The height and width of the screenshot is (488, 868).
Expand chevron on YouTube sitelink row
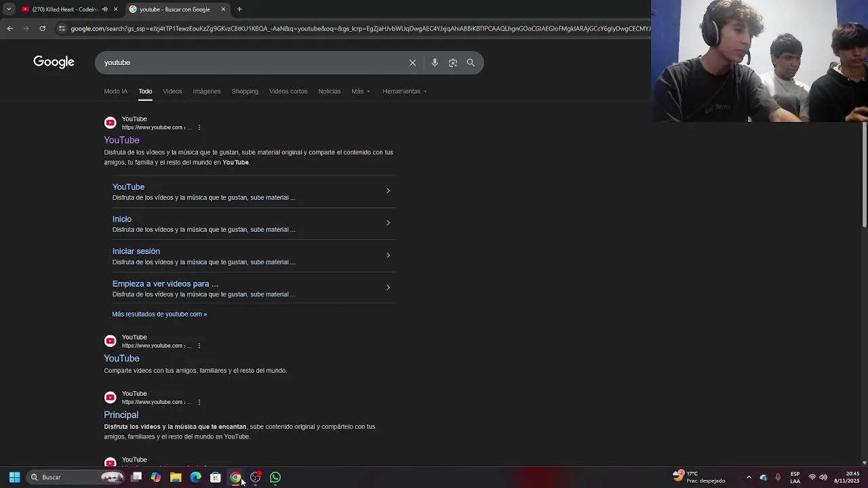click(388, 190)
